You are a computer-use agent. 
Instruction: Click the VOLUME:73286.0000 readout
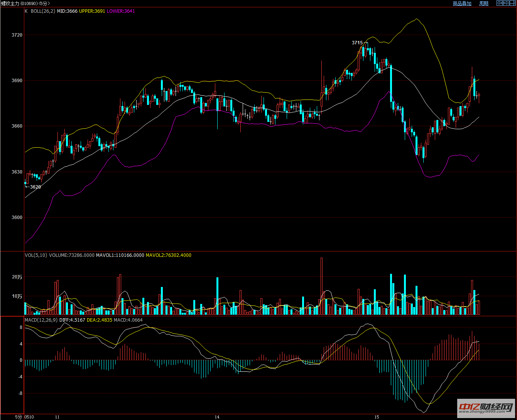point(72,255)
